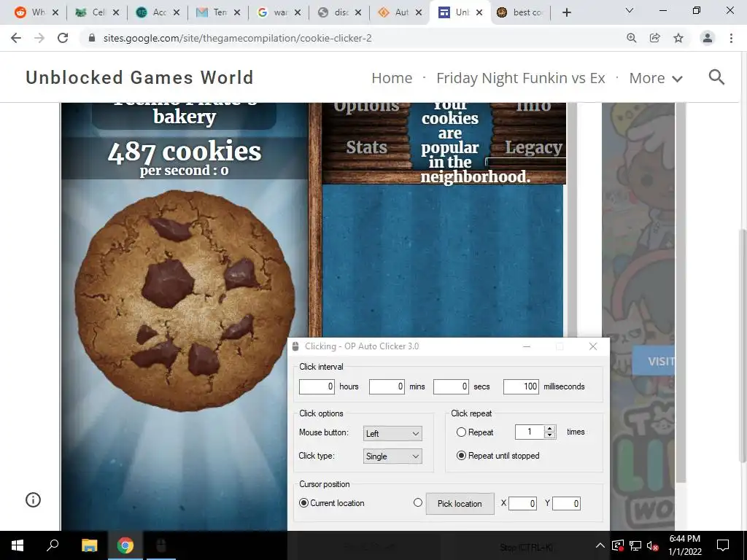This screenshot has height=560, width=747.
Task: Open a new browser tab
Action: (566, 13)
